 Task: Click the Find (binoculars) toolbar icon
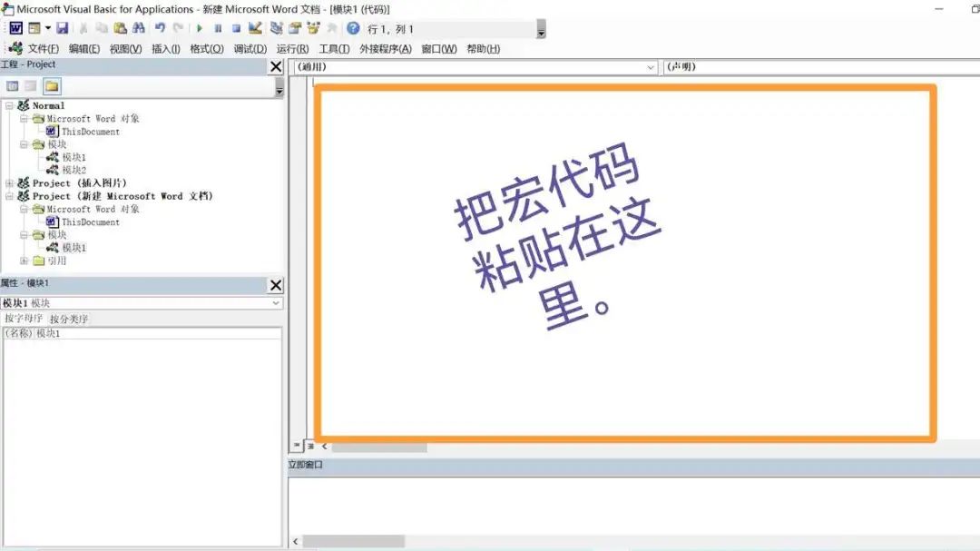point(137,28)
